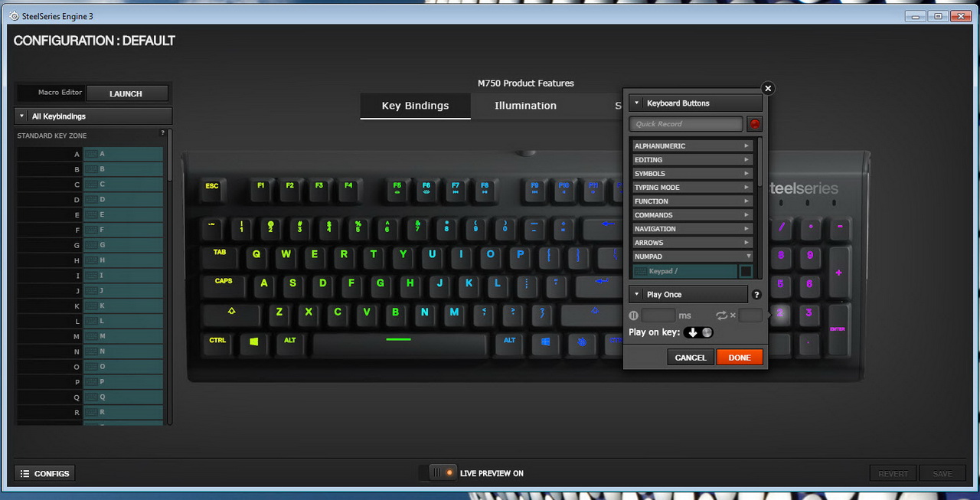Click the pause delay icon beside ms field
Screen dimensions: 980x500
coord(633,315)
